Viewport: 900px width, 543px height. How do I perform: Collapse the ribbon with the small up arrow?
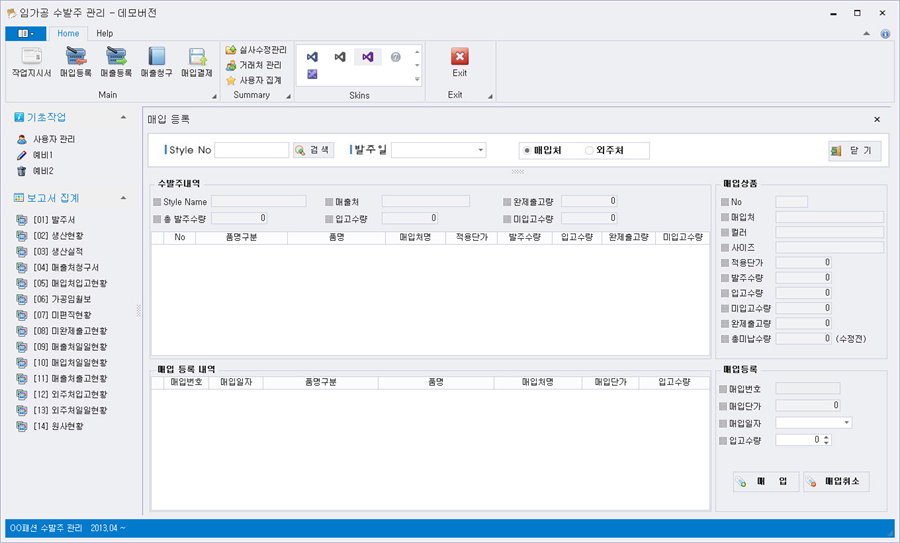pyautogui.click(x=867, y=34)
